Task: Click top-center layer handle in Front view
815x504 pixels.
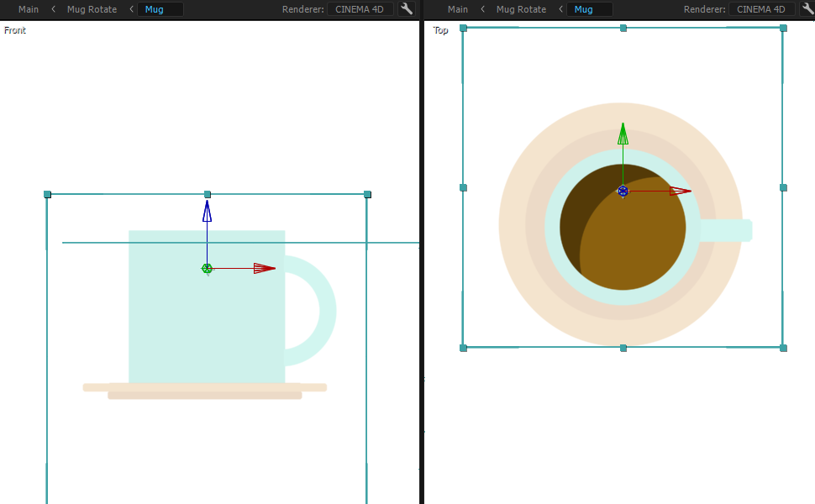Action: tap(208, 194)
